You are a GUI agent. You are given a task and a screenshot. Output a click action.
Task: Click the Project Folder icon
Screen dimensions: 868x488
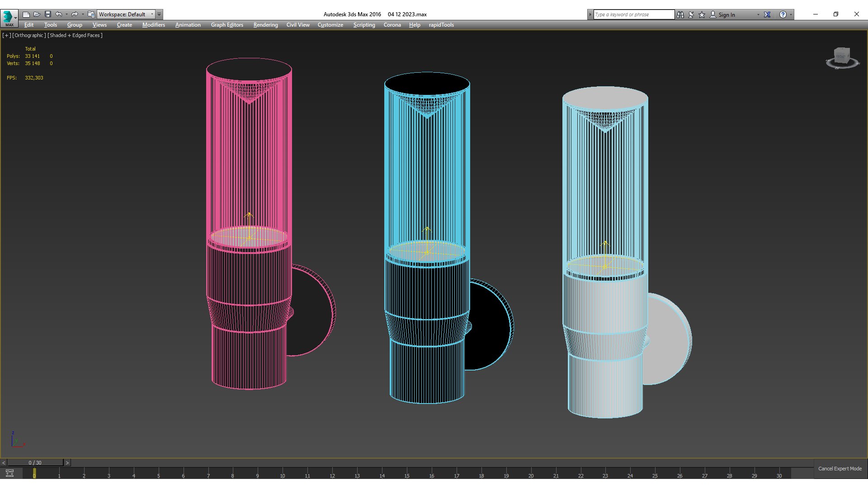coord(91,14)
